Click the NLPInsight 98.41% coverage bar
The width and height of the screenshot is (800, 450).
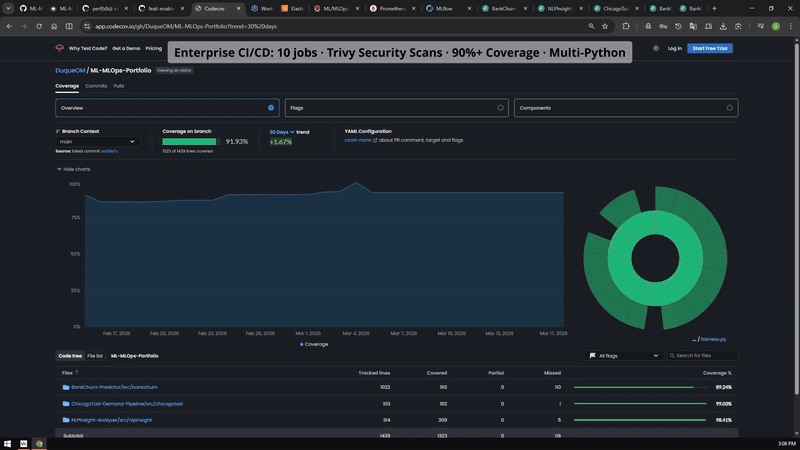coord(640,420)
